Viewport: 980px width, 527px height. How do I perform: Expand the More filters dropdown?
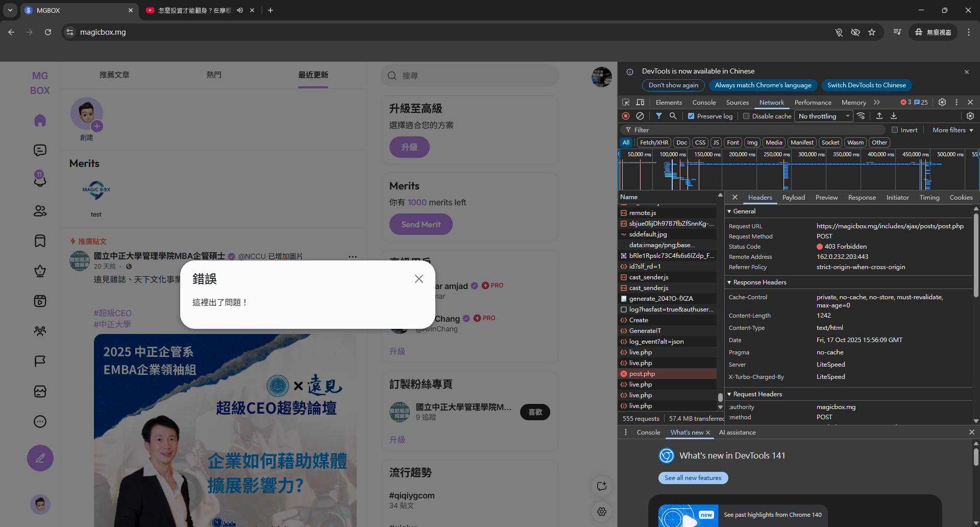(x=952, y=130)
